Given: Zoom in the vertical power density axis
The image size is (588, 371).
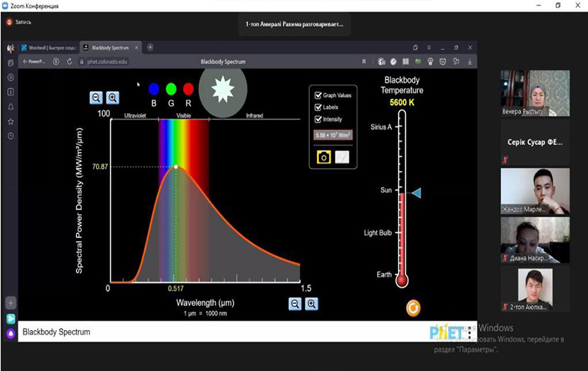Looking at the screenshot, I should click(x=112, y=98).
